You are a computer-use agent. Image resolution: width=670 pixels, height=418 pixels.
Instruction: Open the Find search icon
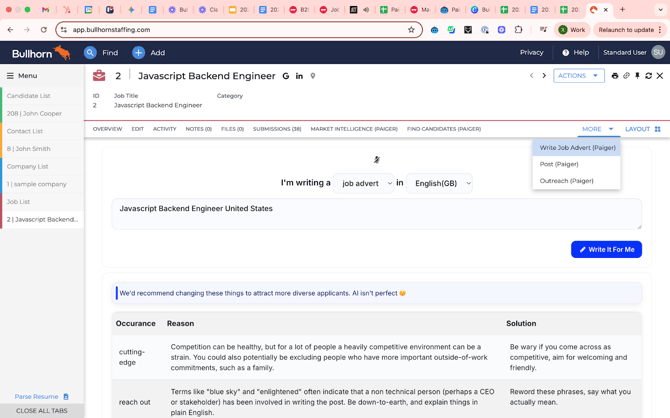point(91,53)
